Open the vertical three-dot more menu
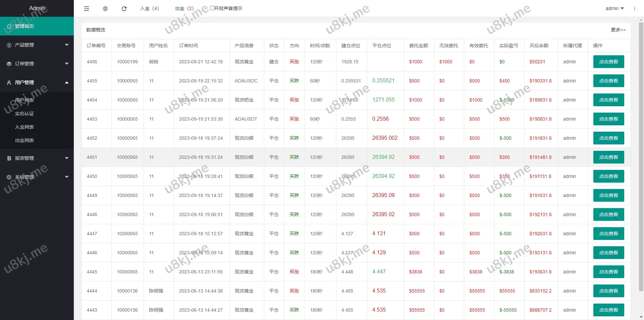The height and width of the screenshot is (320, 644). (634, 9)
